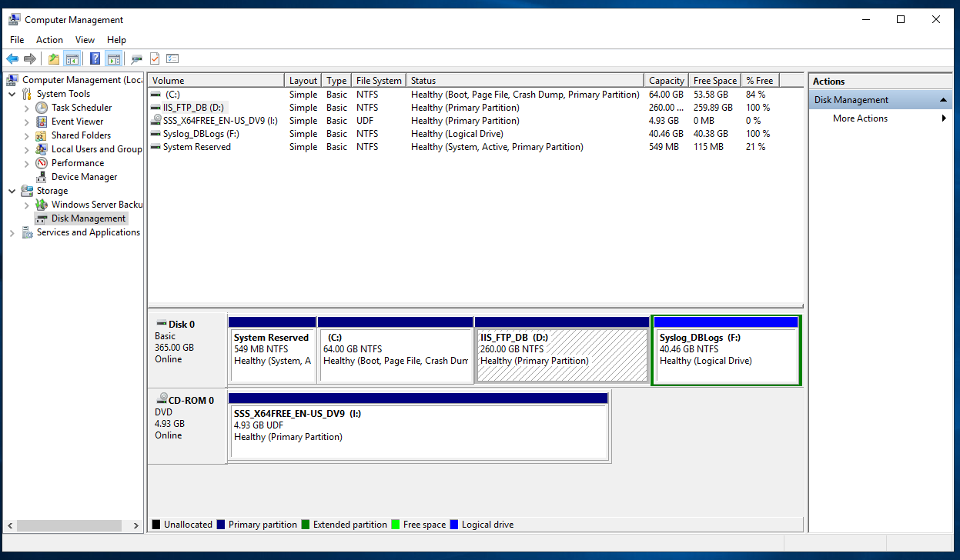Viewport: 960px width, 560px height.
Task: Open the File menu
Action: (17, 40)
